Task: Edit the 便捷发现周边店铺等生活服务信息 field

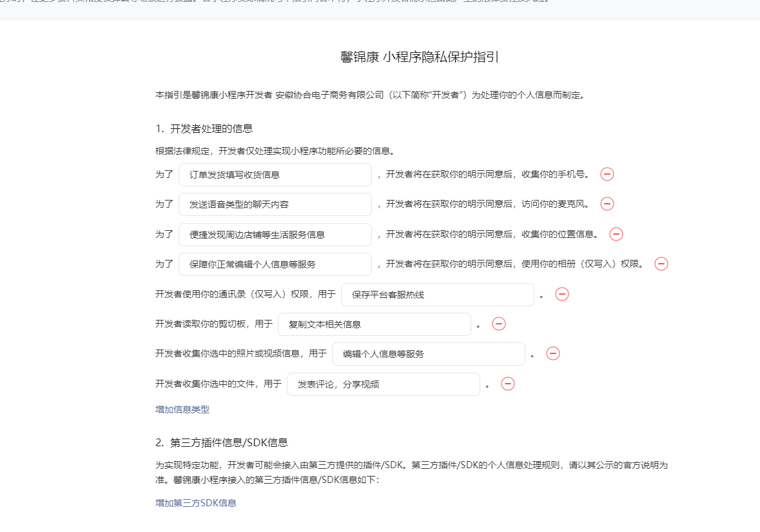Action: 275,234
